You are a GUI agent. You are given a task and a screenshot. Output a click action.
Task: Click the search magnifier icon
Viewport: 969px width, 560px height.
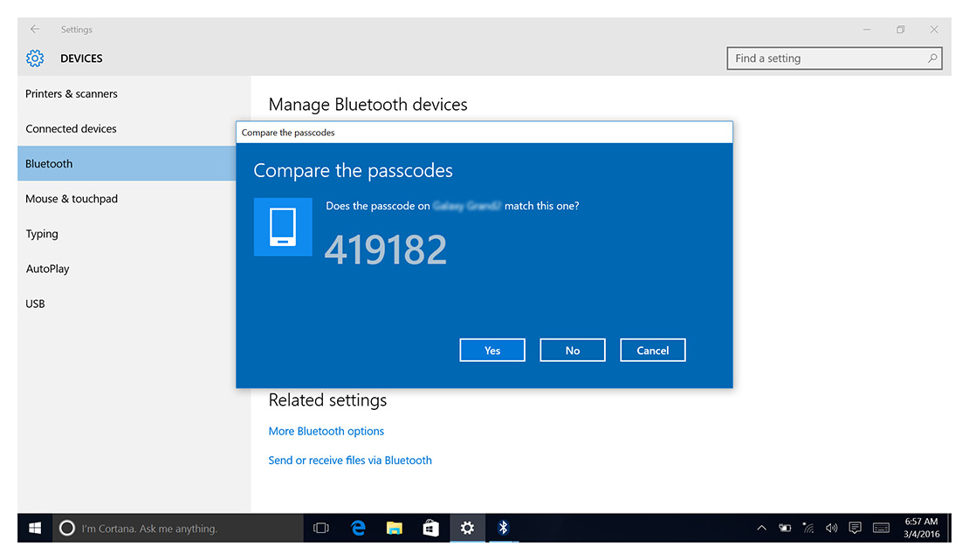tap(932, 58)
